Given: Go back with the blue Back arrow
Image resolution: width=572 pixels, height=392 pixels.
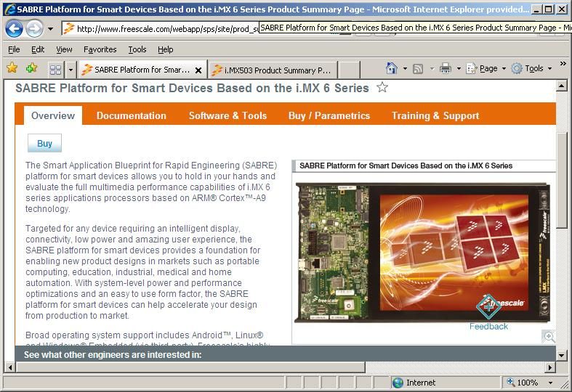Looking at the screenshot, I should tap(14, 28).
